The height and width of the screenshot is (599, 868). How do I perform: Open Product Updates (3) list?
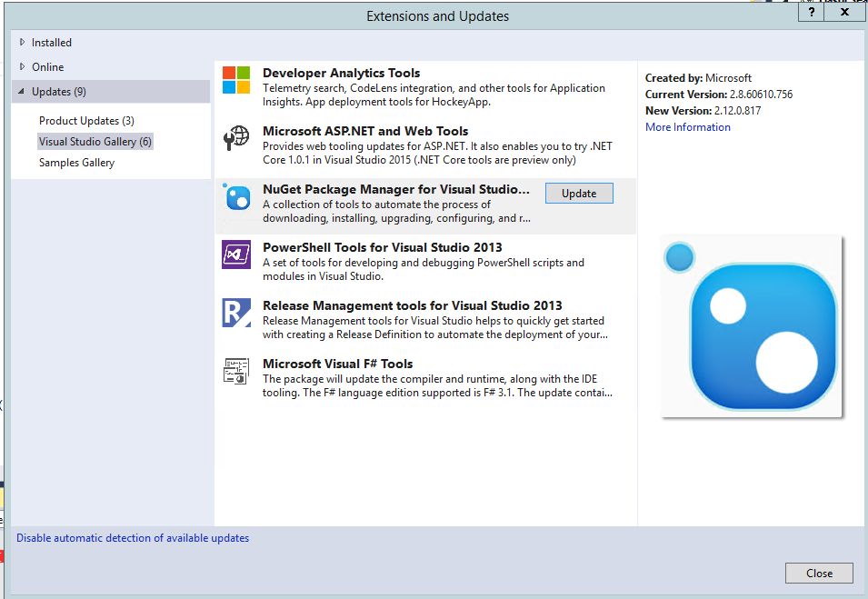[86, 121]
